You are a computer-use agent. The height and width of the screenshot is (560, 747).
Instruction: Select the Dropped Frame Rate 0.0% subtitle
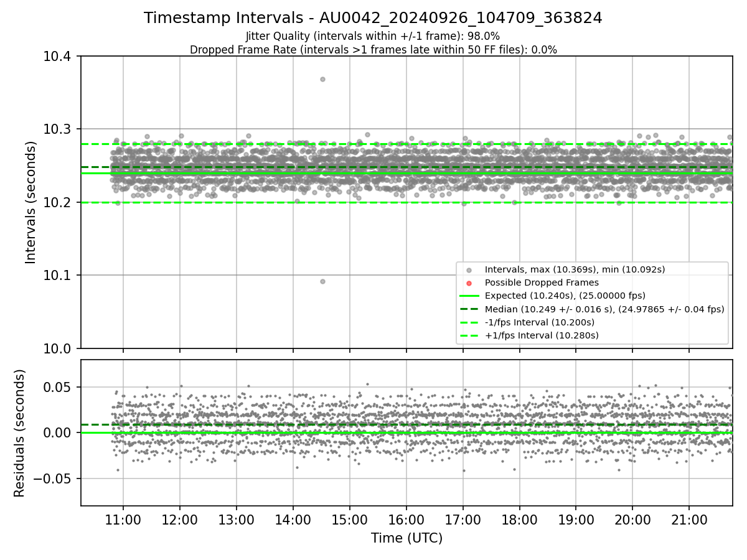373,50
